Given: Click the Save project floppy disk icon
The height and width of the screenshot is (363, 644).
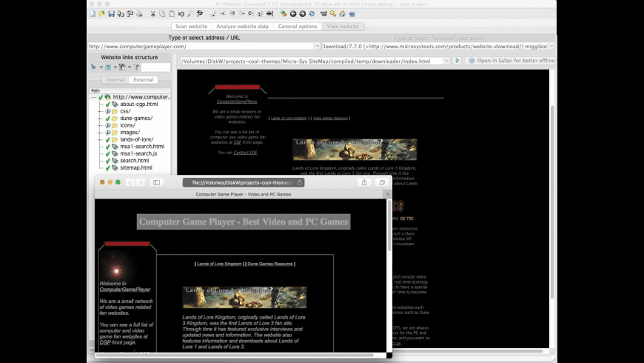Looking at the screenshot, I should coord(111,13).
